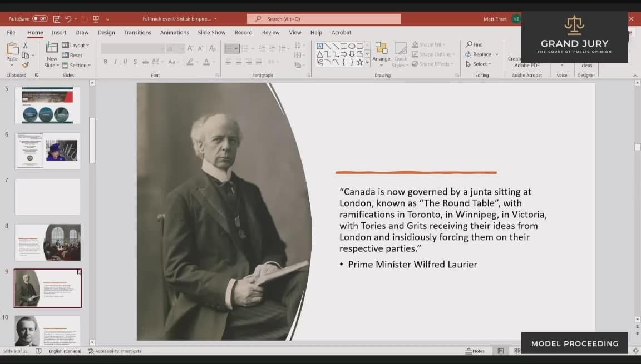The width and height of the screenshot is (641, 364).
Task: Click the Search (Alt+Q) box
Action: pos(324,19)
